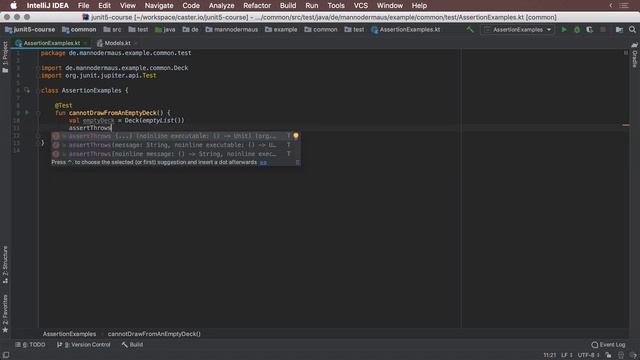Viewport: 640px width, 360px height.
Task: Click the @Test annotation in the editor
Action: 63,105
